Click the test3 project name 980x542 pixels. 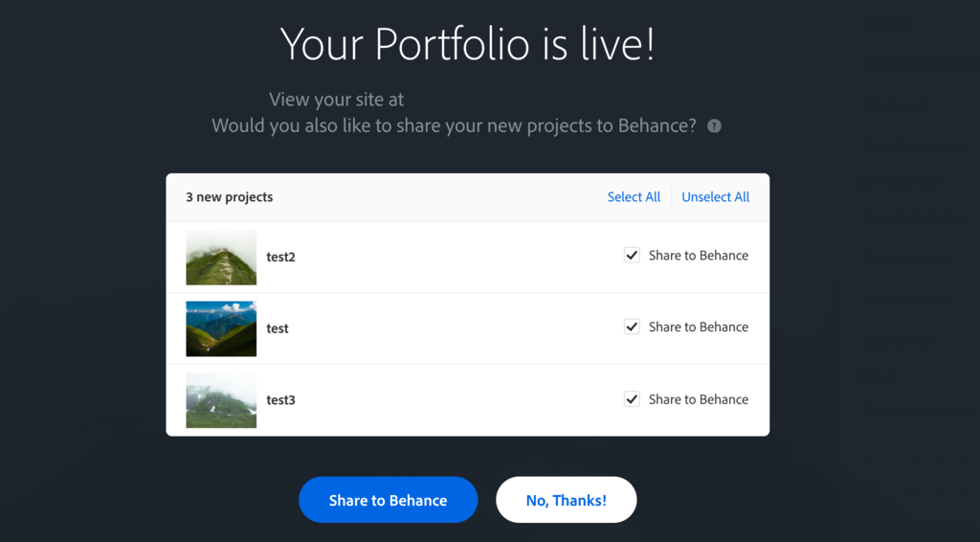tap(280, 400)
